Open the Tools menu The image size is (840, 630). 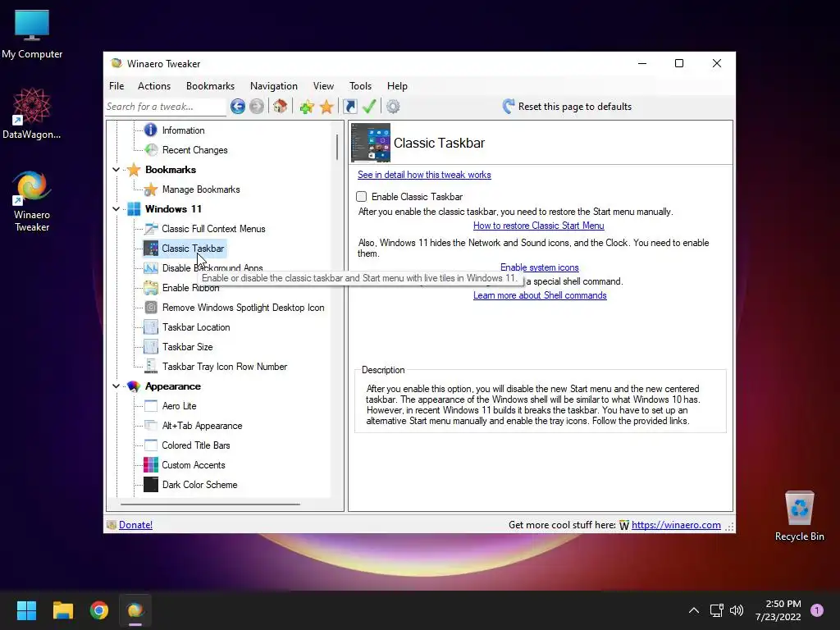click(x=361, y=85)
